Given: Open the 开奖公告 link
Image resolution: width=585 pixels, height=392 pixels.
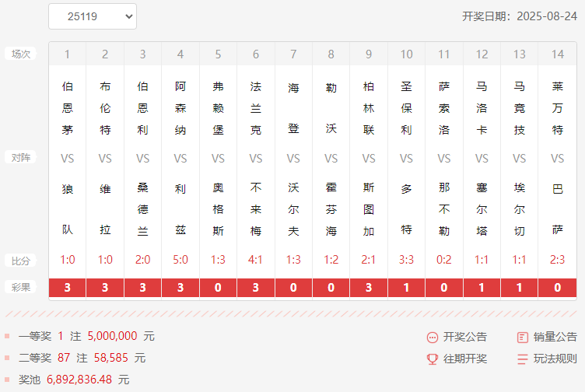Looking at the screenshot, I should pyautogui.click(x=465, y=338).
